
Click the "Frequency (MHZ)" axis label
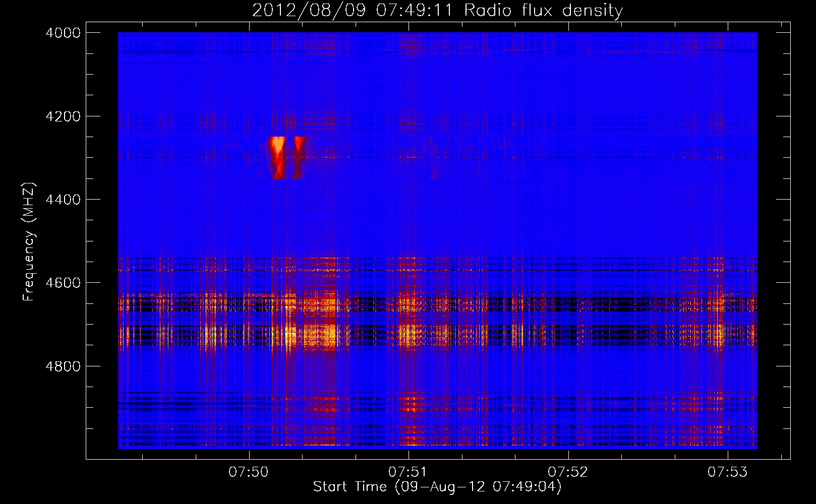point(29,242)
